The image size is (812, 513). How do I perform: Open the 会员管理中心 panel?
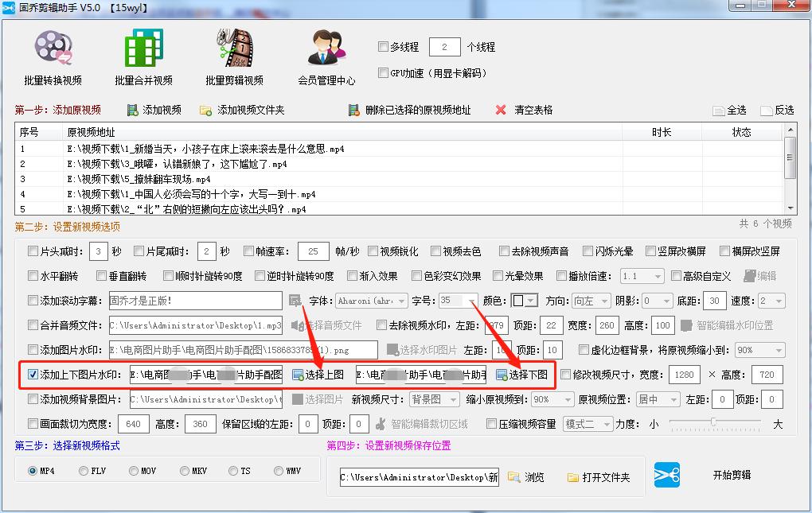click(x=326, y=56)
